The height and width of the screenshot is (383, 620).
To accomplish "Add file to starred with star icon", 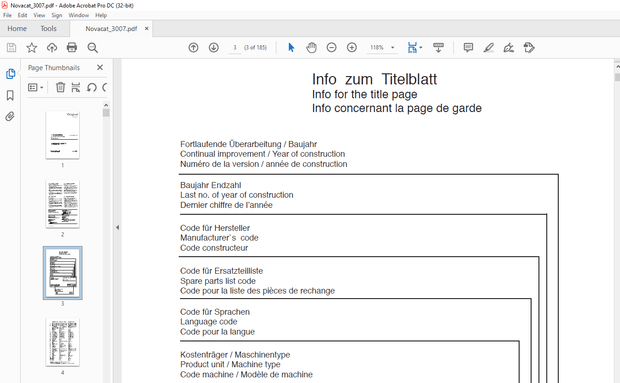I will (32, 48).
